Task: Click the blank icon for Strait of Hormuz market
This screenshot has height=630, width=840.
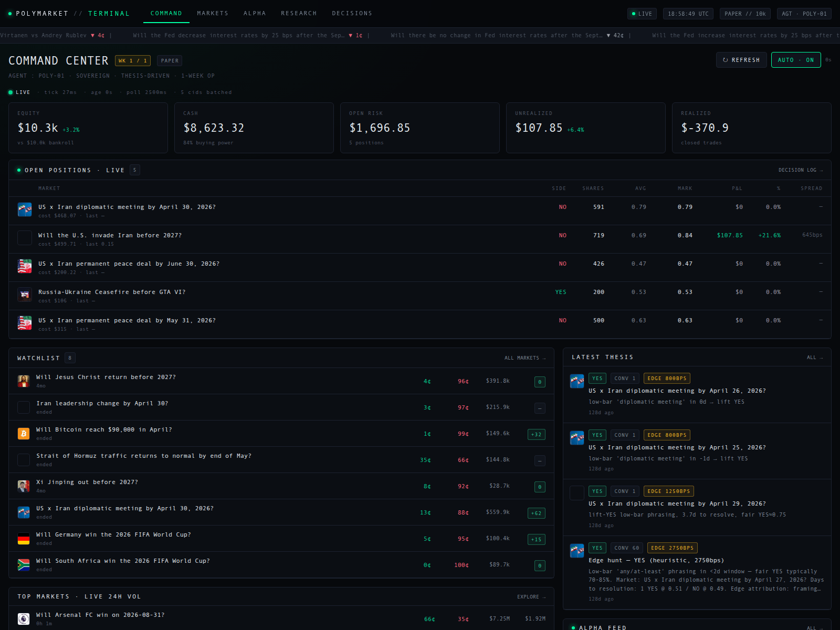Action: click(x=24, y=460)
